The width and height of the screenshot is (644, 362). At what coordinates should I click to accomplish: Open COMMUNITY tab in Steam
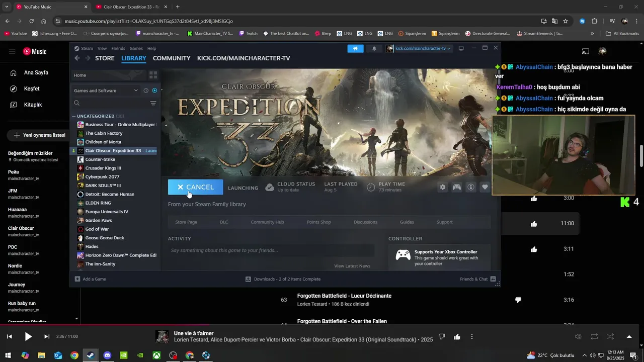(172, 58)
